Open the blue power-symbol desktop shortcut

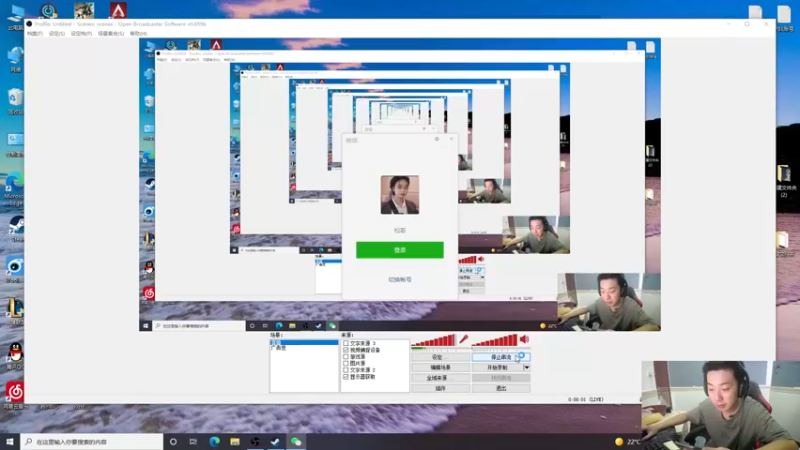(x=48, y=10)
